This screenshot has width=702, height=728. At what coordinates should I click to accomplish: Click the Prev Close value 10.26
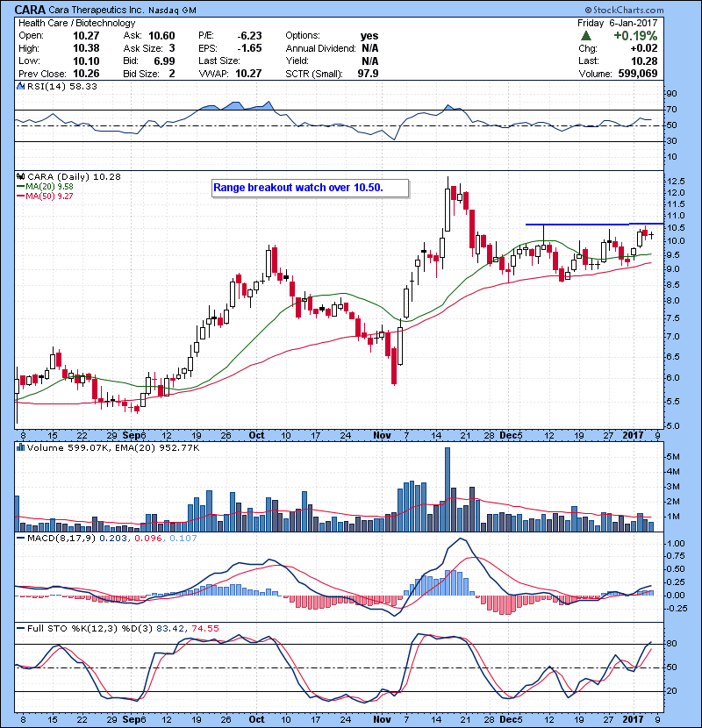coord(86,74)
